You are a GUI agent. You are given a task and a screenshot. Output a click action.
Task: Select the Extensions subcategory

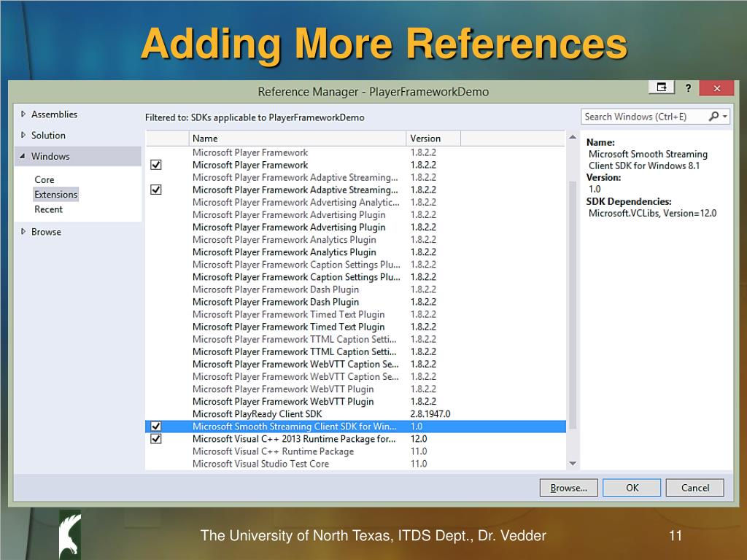(55, 194)
